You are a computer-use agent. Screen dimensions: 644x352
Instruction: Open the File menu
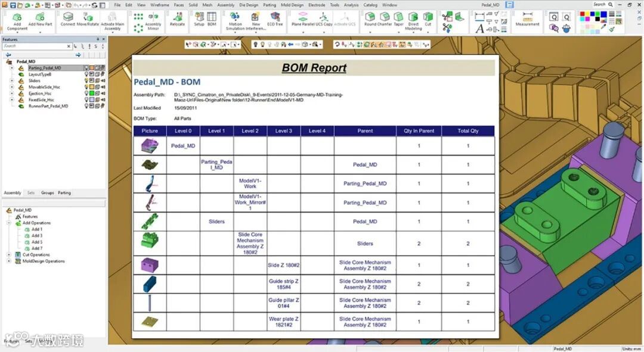point(117,5)
